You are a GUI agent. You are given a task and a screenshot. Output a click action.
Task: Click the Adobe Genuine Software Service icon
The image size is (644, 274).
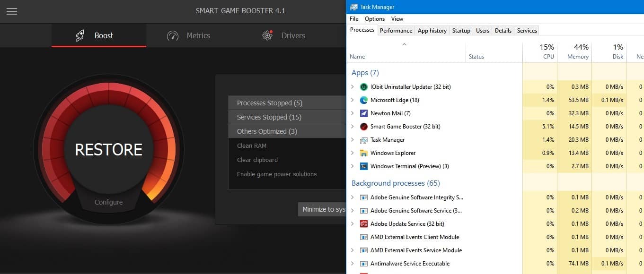(x=364, y=211)
